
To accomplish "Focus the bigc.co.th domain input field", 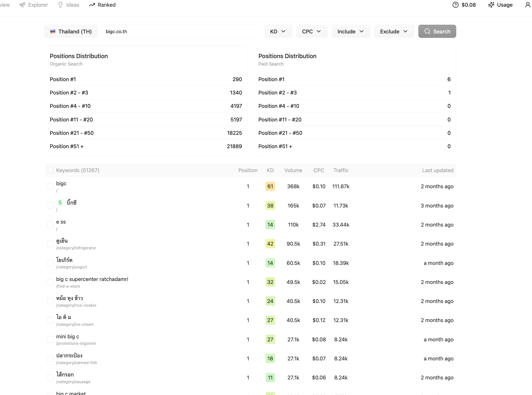I will 181,31.
